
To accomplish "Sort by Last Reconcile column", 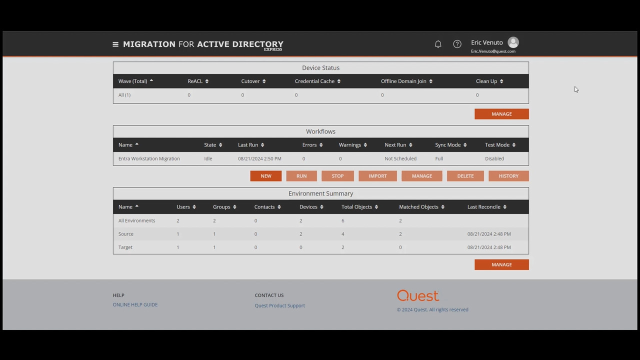I will pos(487,207).
